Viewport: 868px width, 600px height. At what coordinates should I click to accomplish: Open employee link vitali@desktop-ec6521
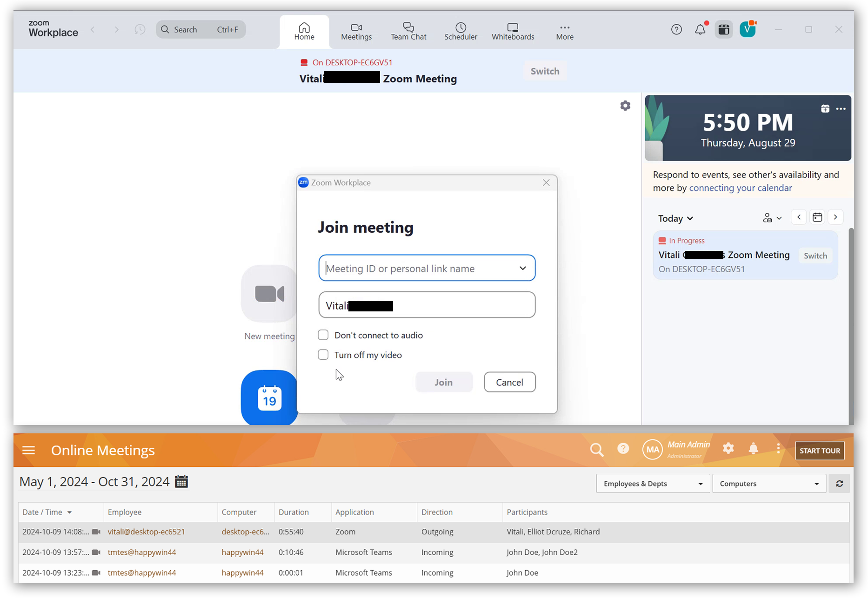coord(146,532)
